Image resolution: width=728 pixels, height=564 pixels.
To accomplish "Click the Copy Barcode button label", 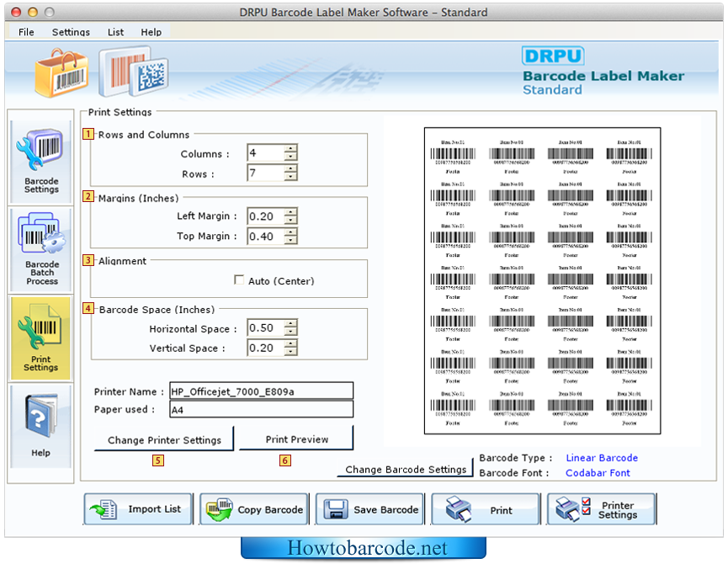I will [x=270, y=509].
